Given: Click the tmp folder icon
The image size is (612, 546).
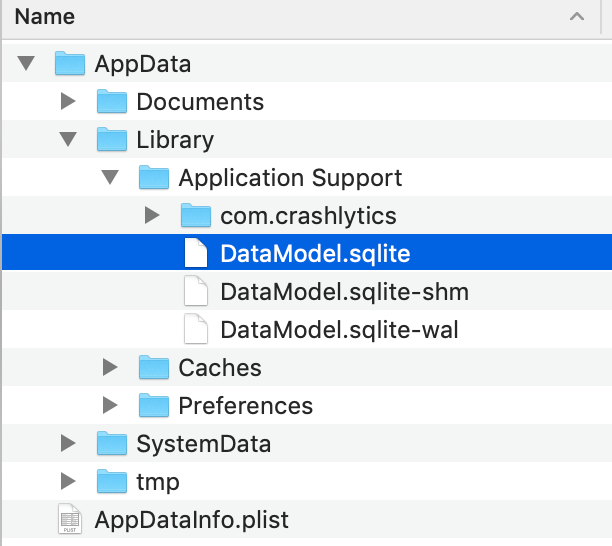Looking at the screenshot, I should click(112, 481).
